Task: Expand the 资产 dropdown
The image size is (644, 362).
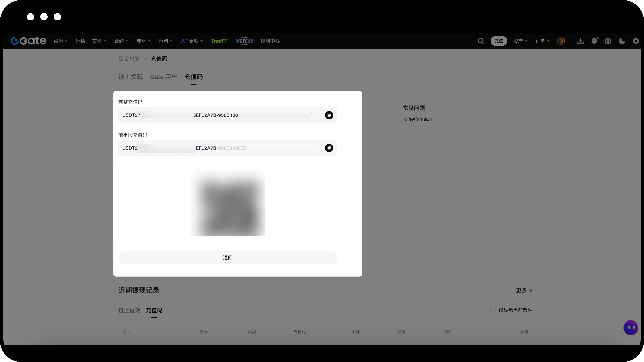Action: 520,41
